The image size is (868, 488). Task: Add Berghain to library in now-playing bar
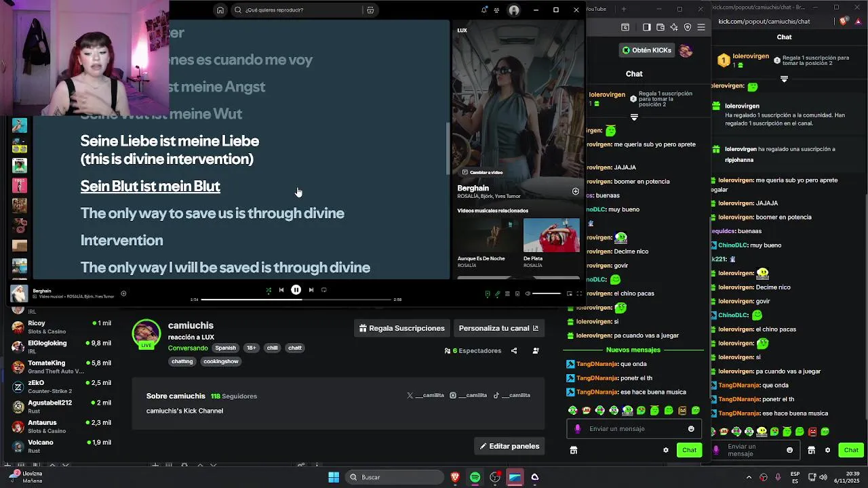click(123, 293)
